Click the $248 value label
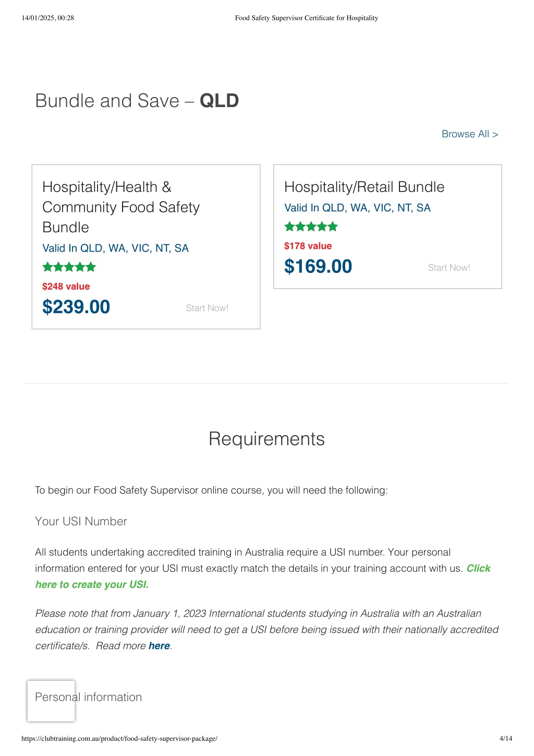Image resolution: width=534 pixels, height=756 pixels. 66,286
